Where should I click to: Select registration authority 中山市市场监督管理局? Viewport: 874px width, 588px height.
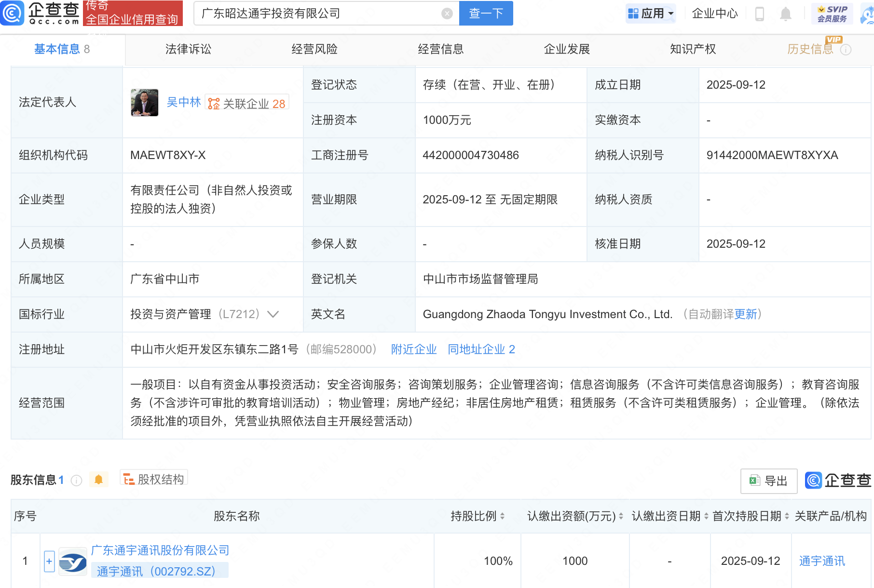click(x=480, y=279)
